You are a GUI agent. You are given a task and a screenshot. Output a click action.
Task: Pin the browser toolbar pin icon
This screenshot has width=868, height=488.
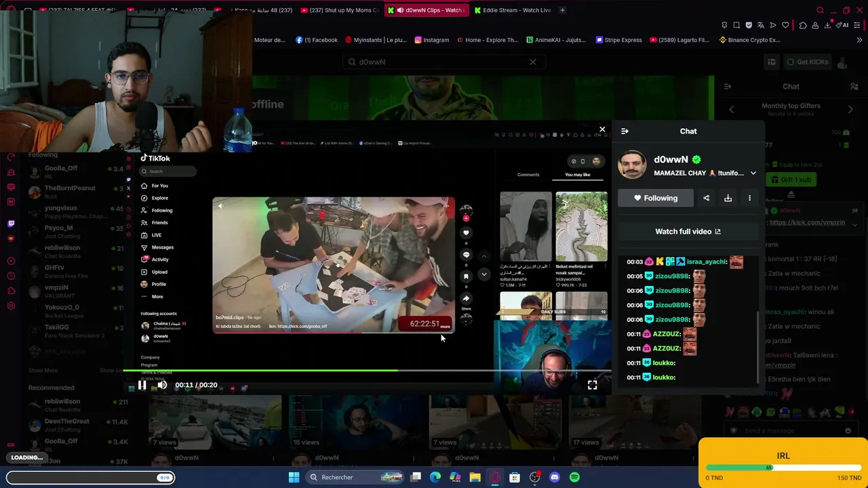click(724, 25)
